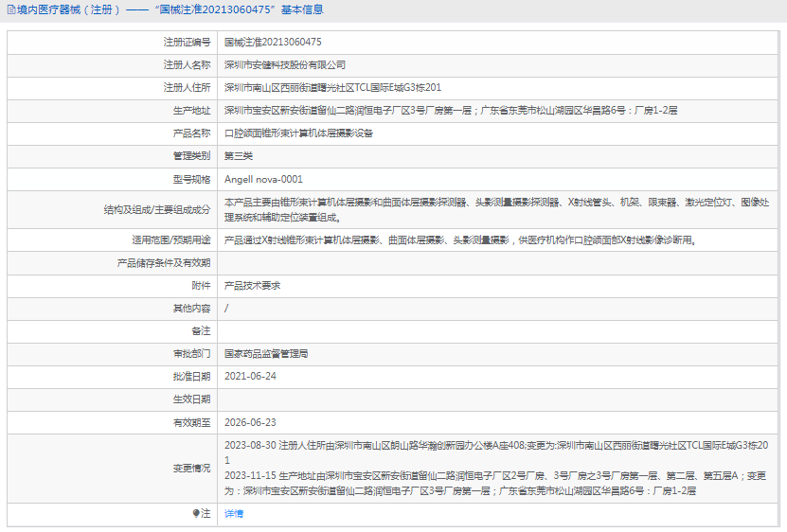Click the 生产地址 label cell
This screenshot has width=787, height=532.
[x=112, y=111]
